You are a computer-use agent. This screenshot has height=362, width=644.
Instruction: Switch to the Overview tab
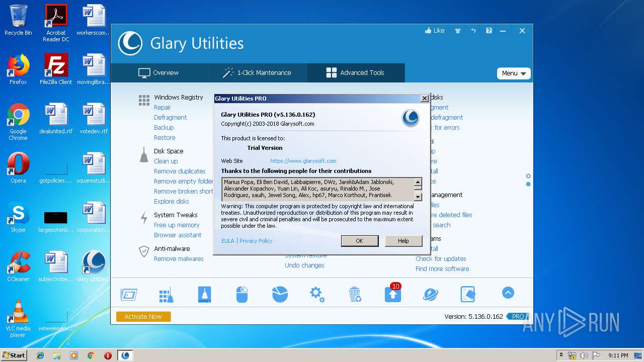(158, 73)
